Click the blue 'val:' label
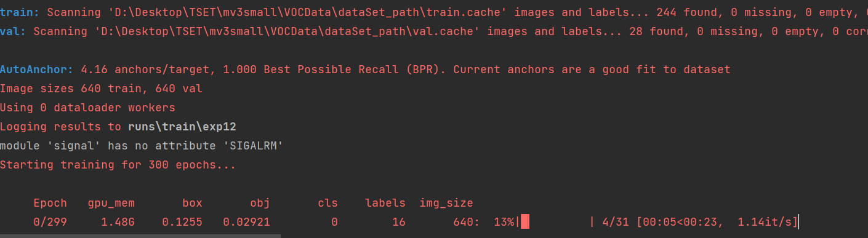Image resolution: width=868 pixels, height=238 pixels. coord(12,31)
